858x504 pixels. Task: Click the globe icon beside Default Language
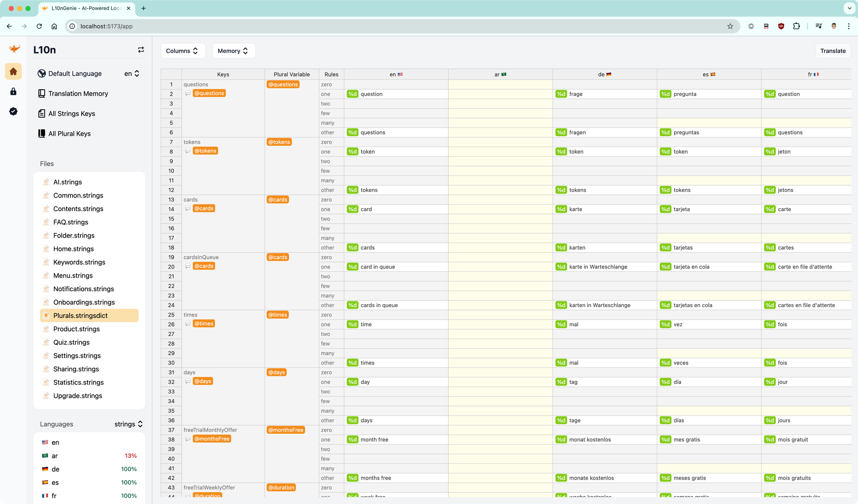[41, 73]
